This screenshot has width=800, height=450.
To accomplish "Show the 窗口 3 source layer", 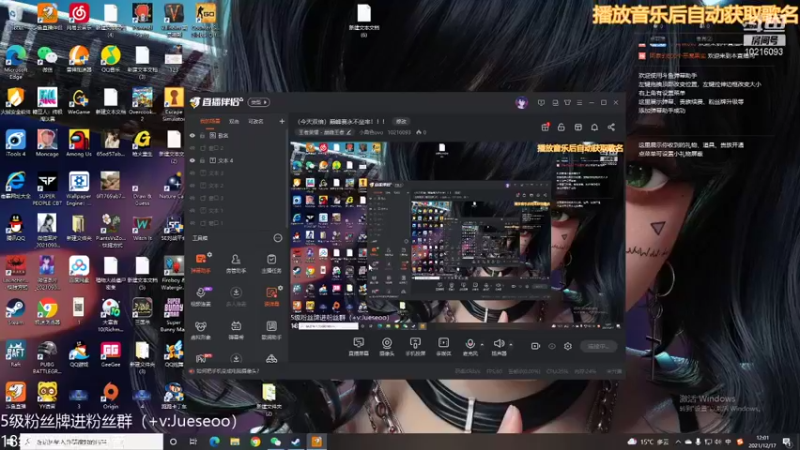I will 192,198.
